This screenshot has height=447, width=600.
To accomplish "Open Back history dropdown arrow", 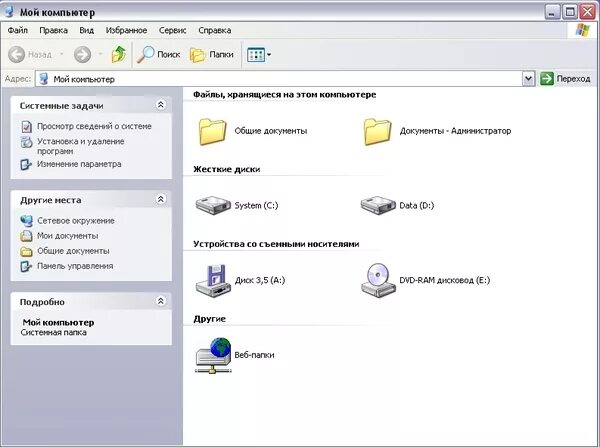I will pos(62,54).
